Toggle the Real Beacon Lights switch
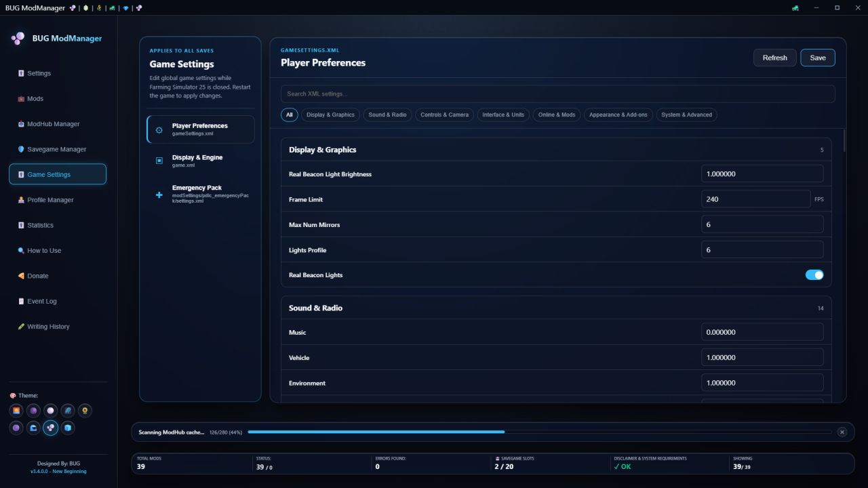This screenshot has width=868, height=488. coord(814,275)
